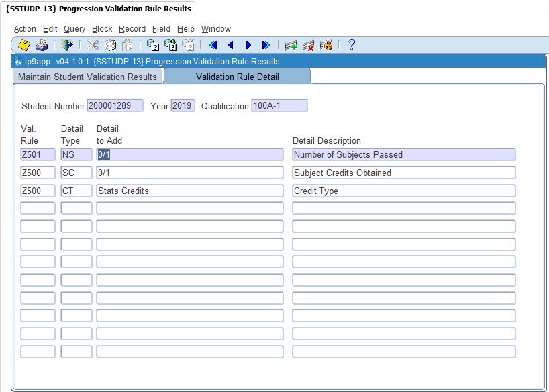The height and width of the screenshot is (392, 549).
Task: Jump to last record with double-right arrow
Action: (266, 45)
